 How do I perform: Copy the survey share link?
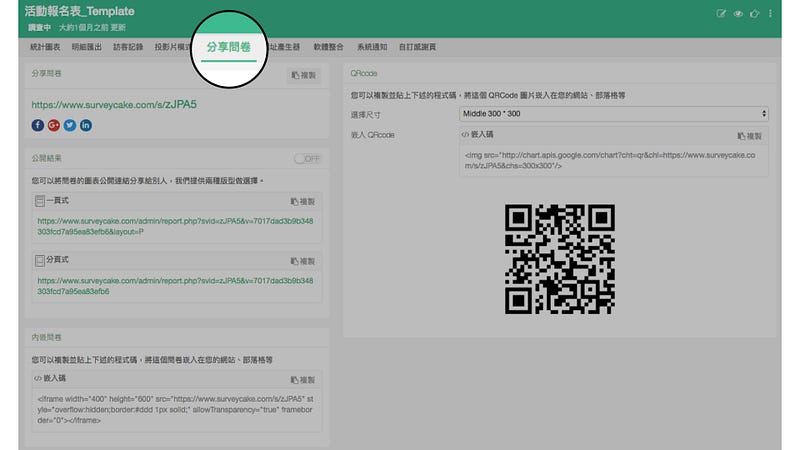[x=304, y=76]
